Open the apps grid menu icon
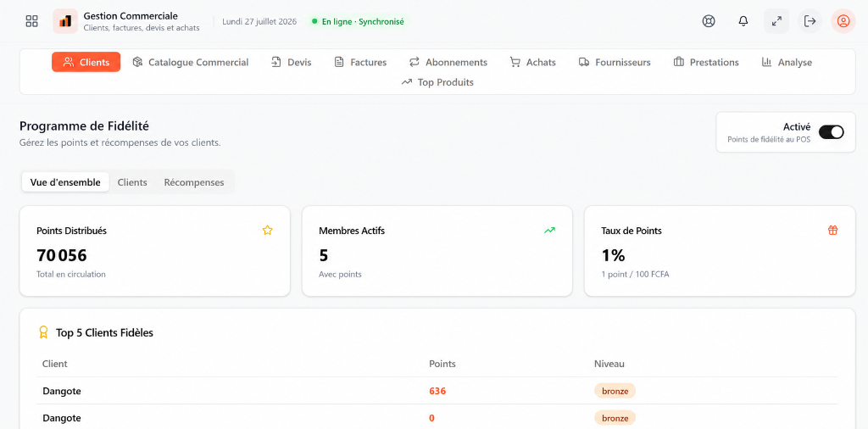Screen dimensions: 868x429 [x=32, y=21]
